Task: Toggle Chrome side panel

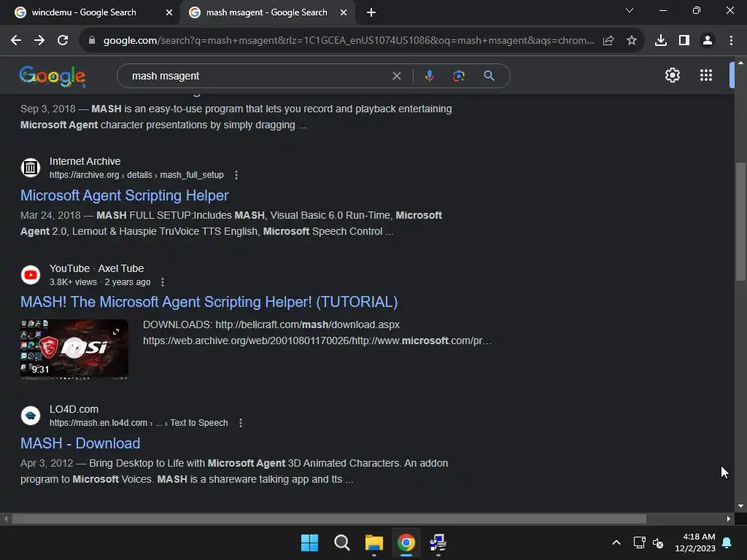Action: tap(684, 41)
